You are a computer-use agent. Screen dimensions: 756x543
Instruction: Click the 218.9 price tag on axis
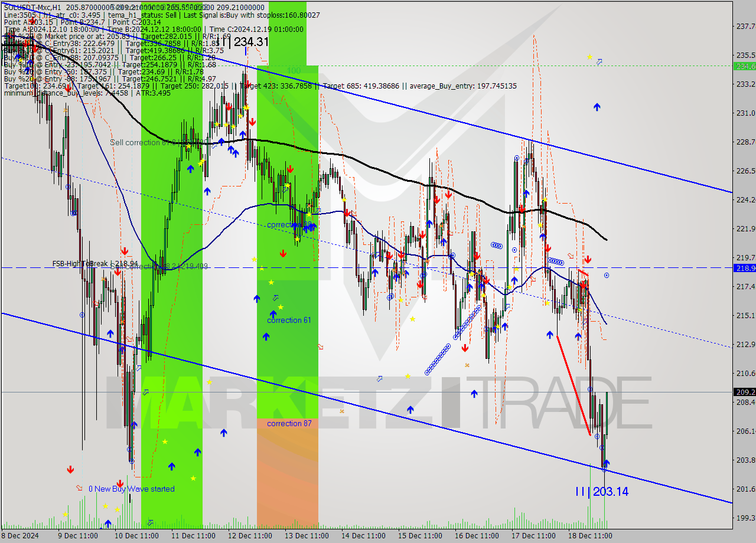click(x=744, y=268)
